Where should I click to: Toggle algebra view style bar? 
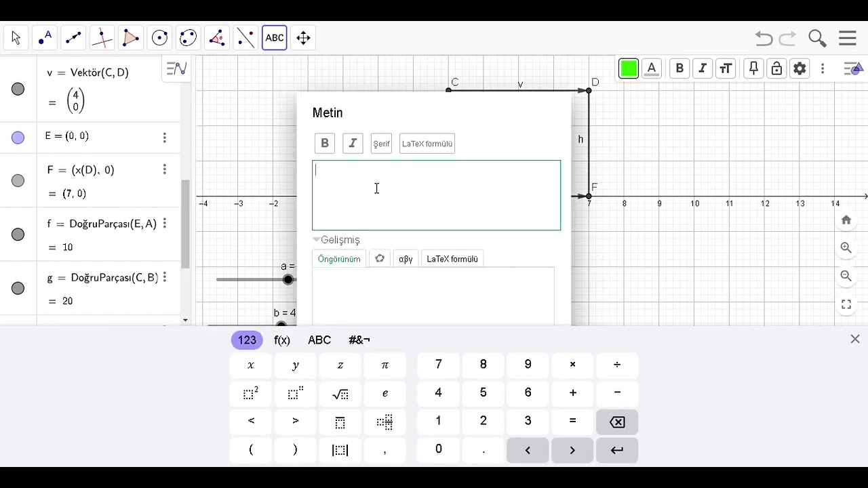176,68
